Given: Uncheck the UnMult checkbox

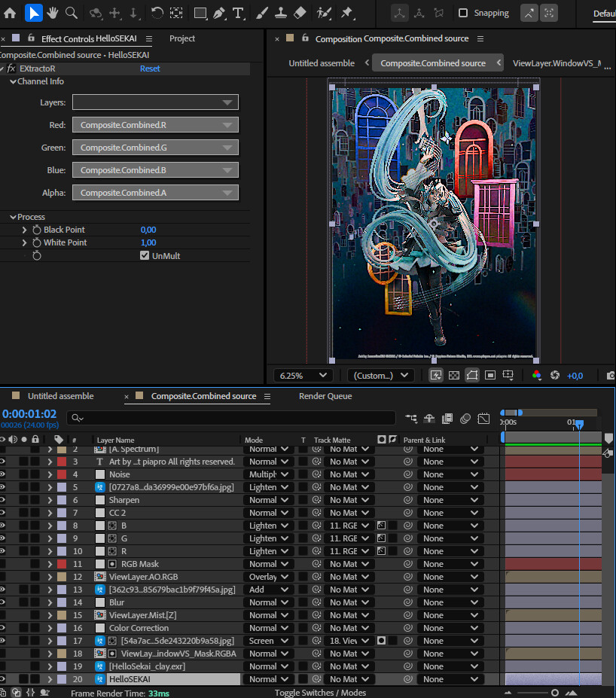Looking at the screenshot, I should 145,256.
